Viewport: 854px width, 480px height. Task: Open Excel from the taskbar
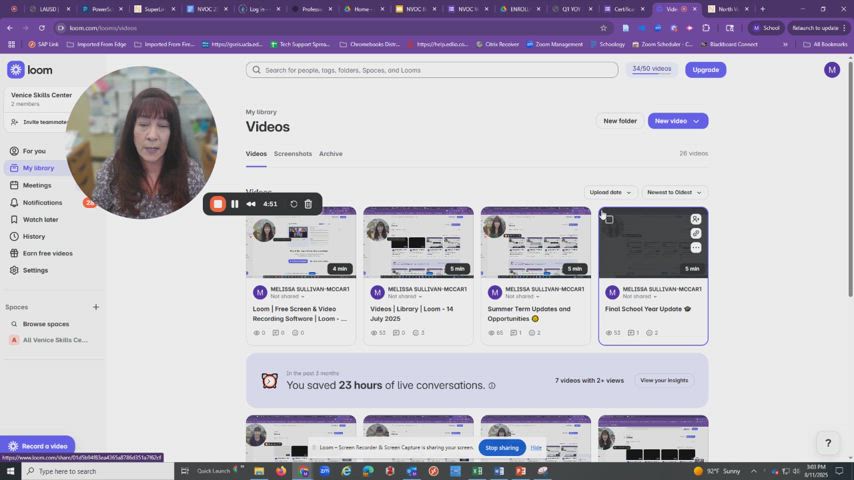click(x=477, y=471)
